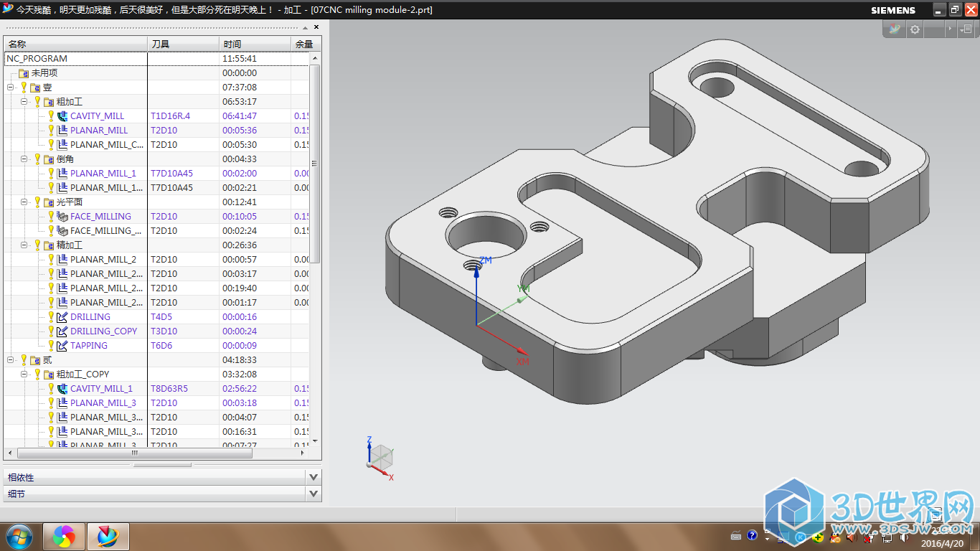
Task: Click the CAVITY_MILL_1 operation icon
Action: pos(62,388)
